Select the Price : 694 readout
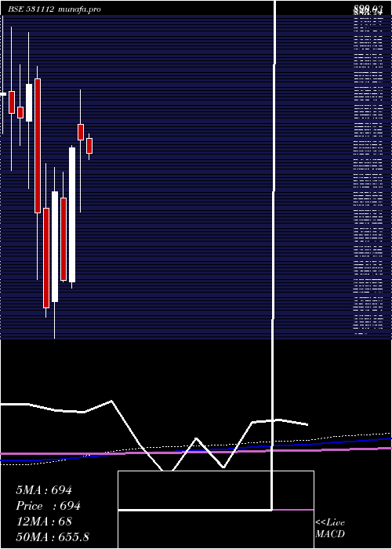The width and height of the screenshot is (392, 549). [x=49, y=506]
